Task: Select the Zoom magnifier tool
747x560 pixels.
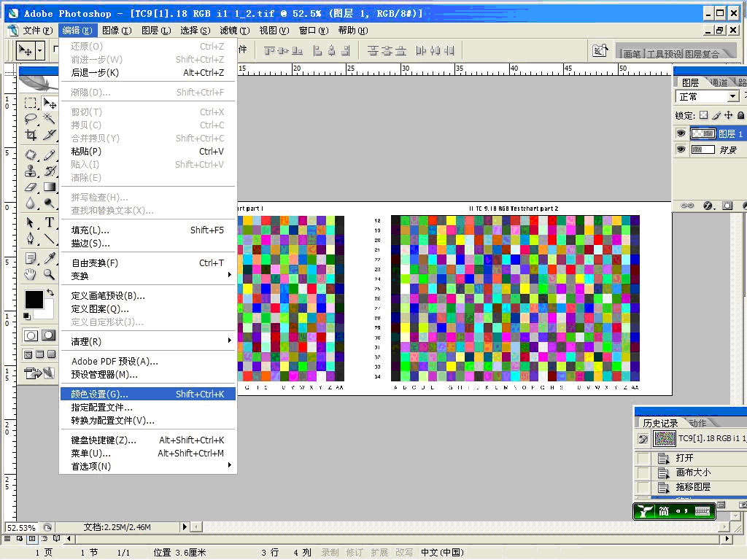Action: point(49,274)
